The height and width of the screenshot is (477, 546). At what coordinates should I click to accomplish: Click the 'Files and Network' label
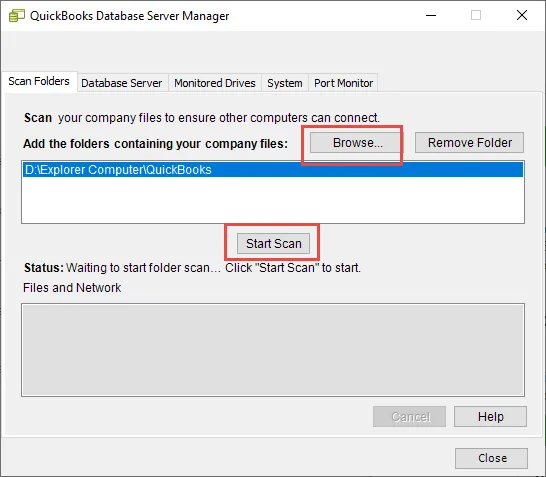pyautogui.click(x=72, y=288)
